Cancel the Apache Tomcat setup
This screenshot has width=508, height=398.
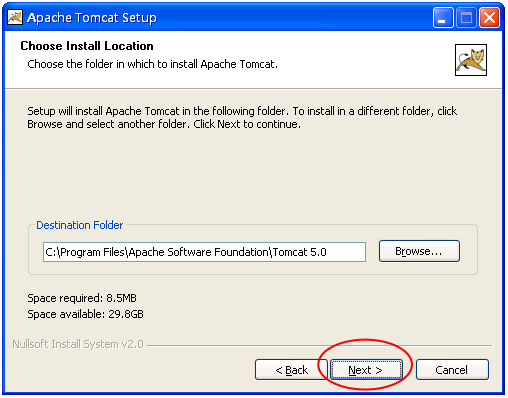[452, 370]
